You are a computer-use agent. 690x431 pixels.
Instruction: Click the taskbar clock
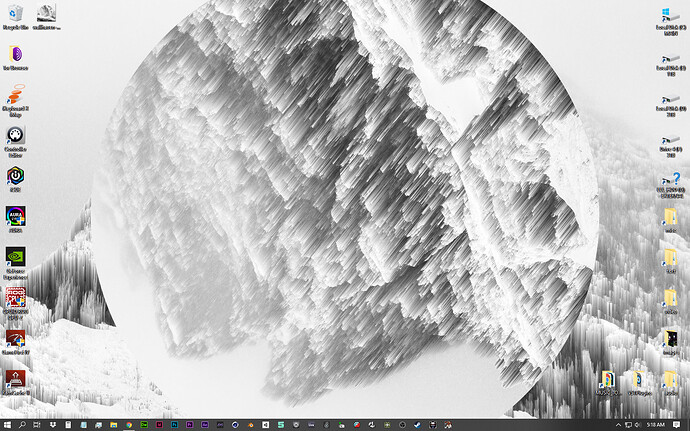pyautogui.click(x=656, y=425)
